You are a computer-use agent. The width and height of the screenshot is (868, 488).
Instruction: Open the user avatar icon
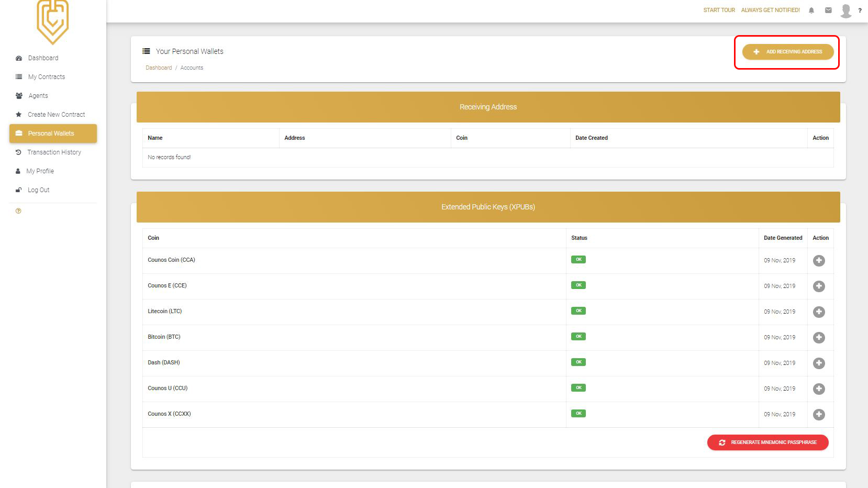(846, 10)
